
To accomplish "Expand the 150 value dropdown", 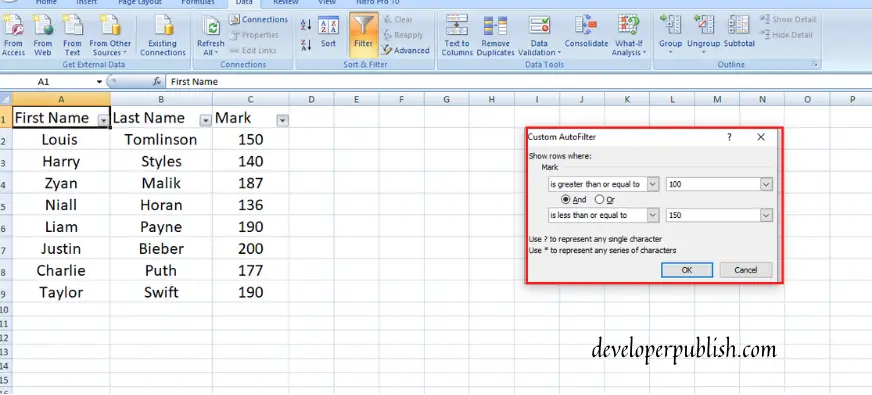I will coord(766,215).
